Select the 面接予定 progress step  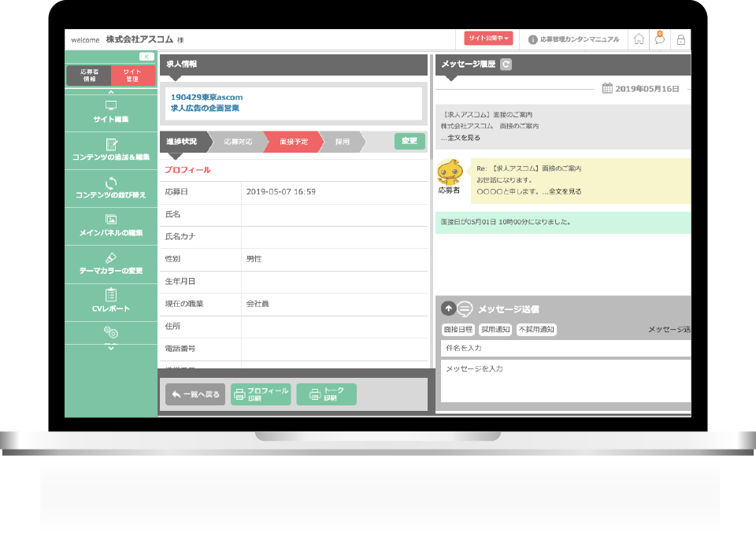(x=293, y=142)
